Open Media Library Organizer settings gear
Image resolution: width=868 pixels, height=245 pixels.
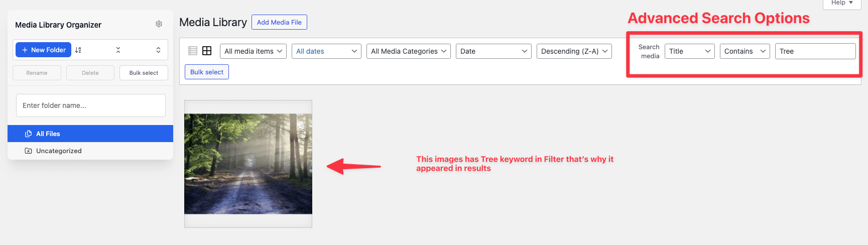click(x=159, y=24)
